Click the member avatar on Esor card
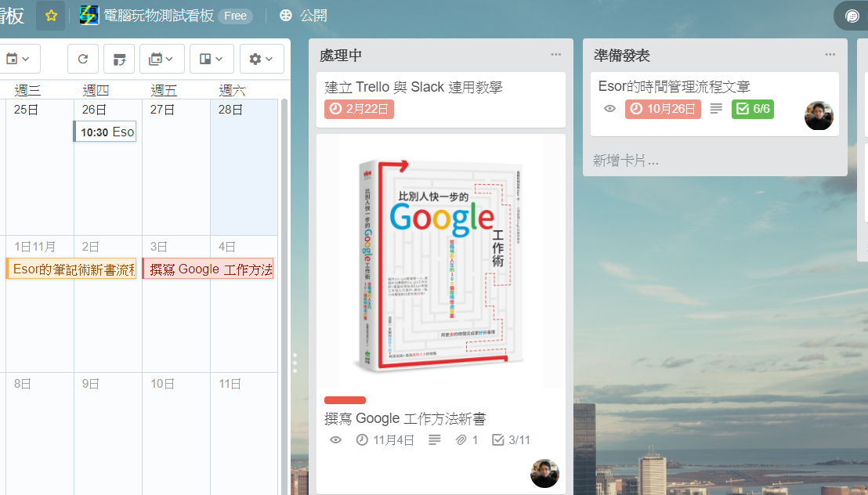Viewport: 868px width, 495px height. [x=819, y=116]
